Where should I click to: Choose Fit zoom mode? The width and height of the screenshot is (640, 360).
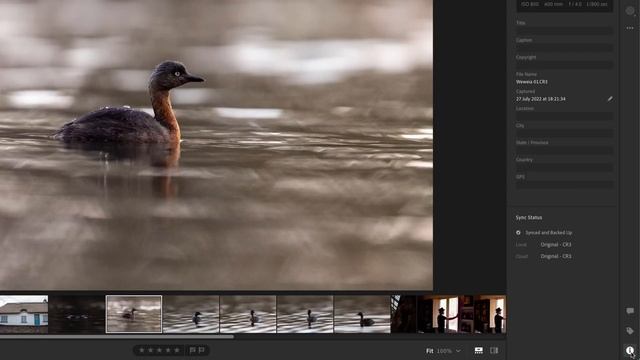(x=429, y=351)
